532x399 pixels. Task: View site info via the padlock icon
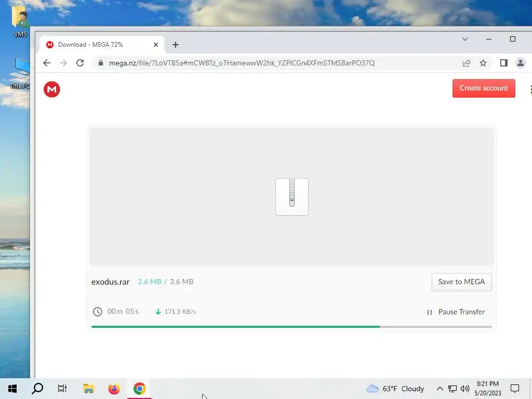click(x=100, y=63)
